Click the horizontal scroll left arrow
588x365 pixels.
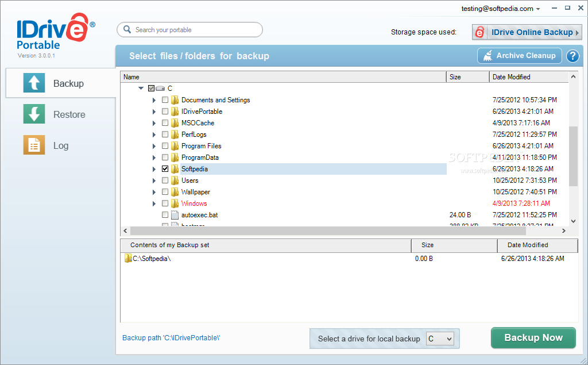coord(125,230)
